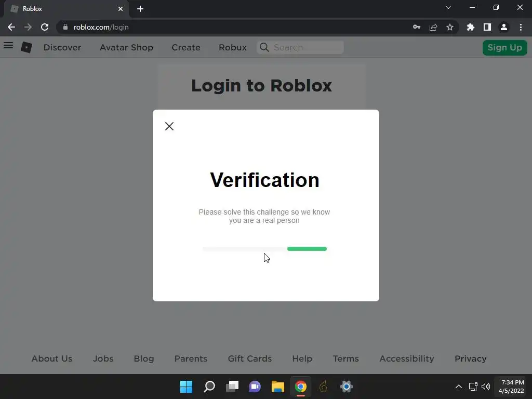Click the volume speaker icon in tray

(x=486, y=387)
